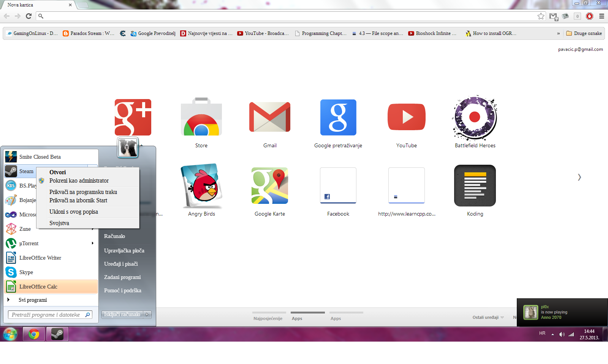Reload the current page
The width and height of the screenshot is (608, 364).
pos(28,16)
